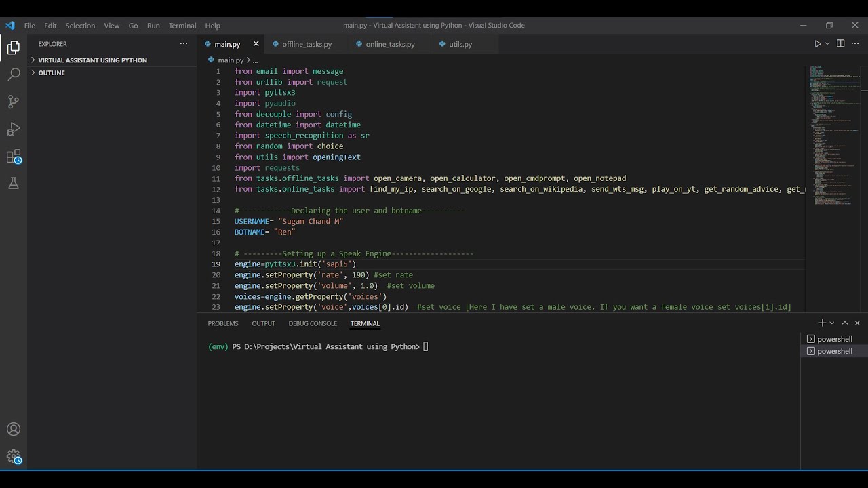Maximize the terminal panel size
The width and height of the screenshot is (868, 488).
(845, 323)
